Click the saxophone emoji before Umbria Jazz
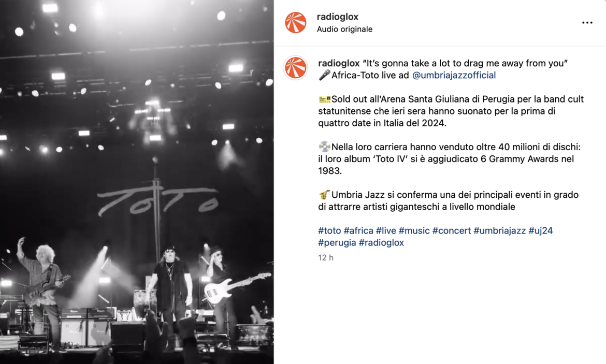Image resolution: width=606 pixels, height=364 pixels. [324, 195]
